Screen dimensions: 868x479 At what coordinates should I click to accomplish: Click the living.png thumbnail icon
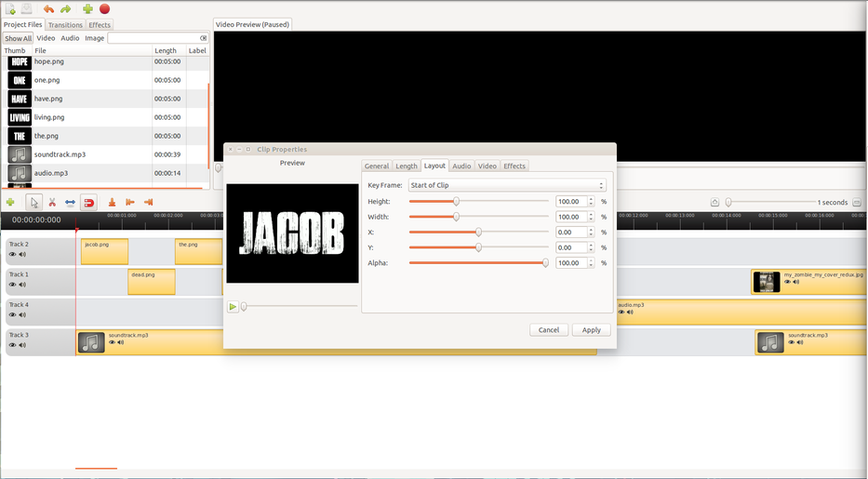(x=20, y=117)
